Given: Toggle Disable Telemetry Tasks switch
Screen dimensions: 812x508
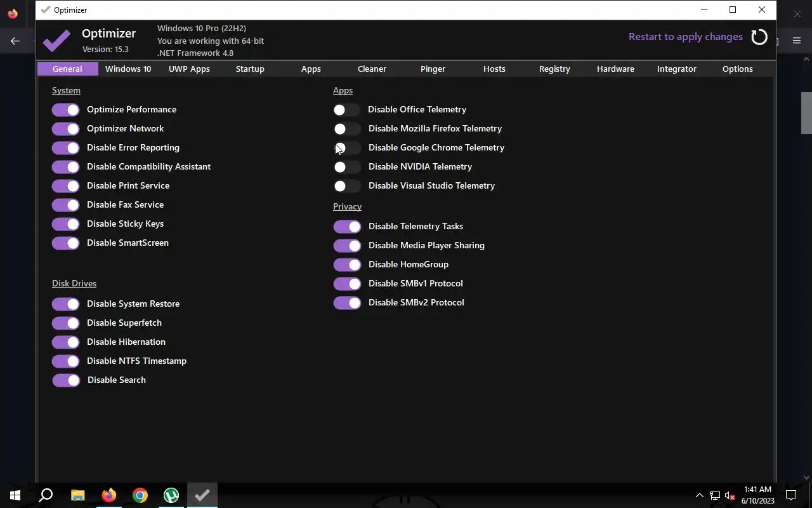Looking at the screenshot, I should click(x=347, y=227).
